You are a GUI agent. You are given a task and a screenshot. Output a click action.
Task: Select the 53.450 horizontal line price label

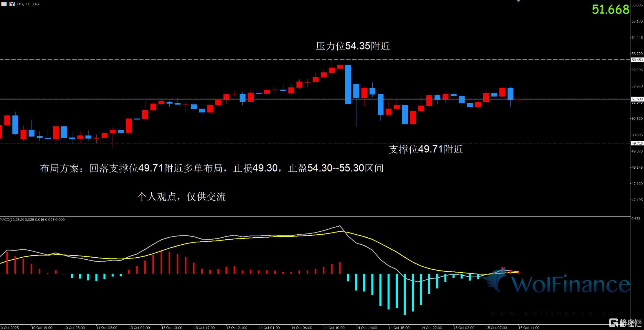coord(637,60)
